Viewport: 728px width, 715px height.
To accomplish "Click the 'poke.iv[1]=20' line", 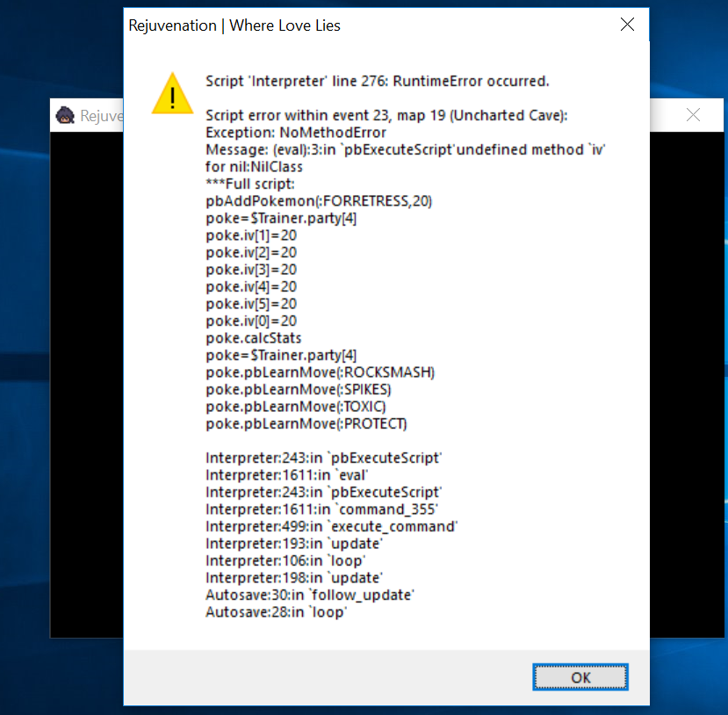I will pos(251,235).
